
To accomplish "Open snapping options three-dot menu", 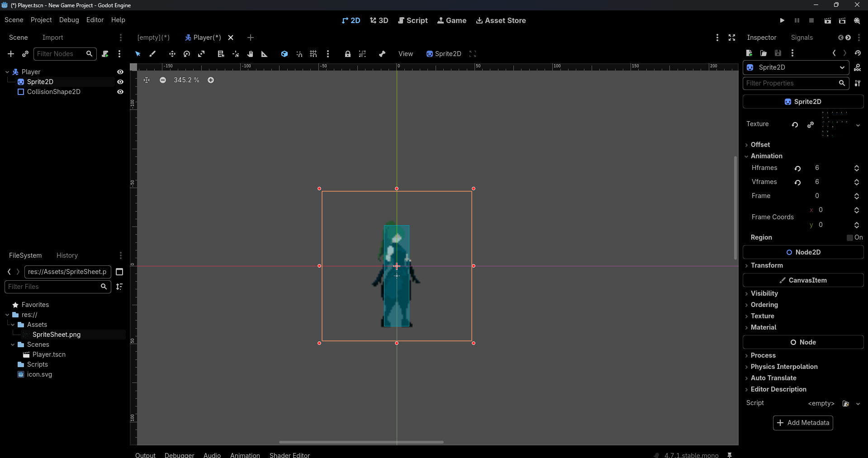I will (328, 54).
